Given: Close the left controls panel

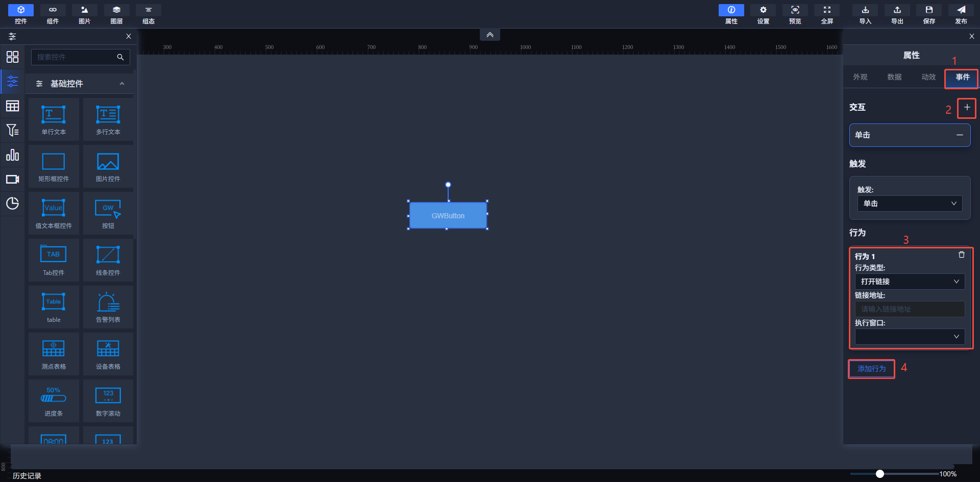Looking at the screenshot, I should coord(129,36).
